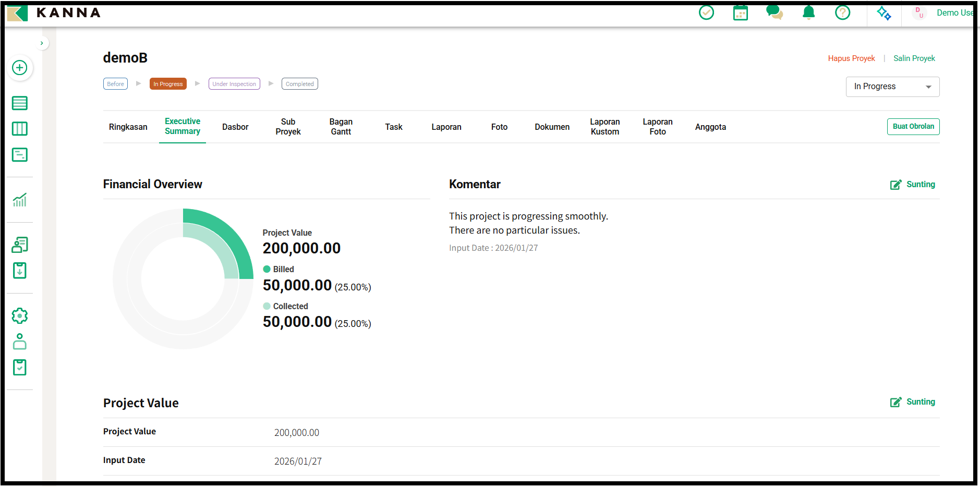Set project stage to Completed
Image resolution: width=980 pixels, height=487 pixels.
[299, 84]
